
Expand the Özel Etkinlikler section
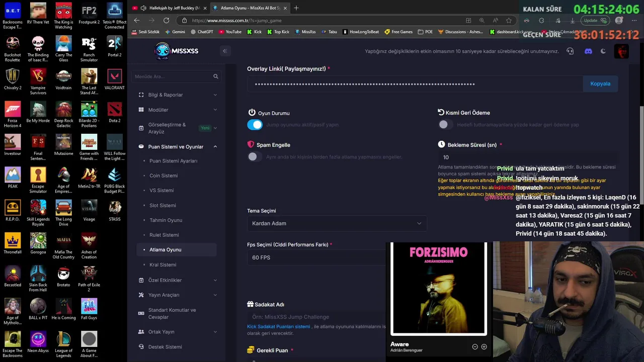pos(177,280)
